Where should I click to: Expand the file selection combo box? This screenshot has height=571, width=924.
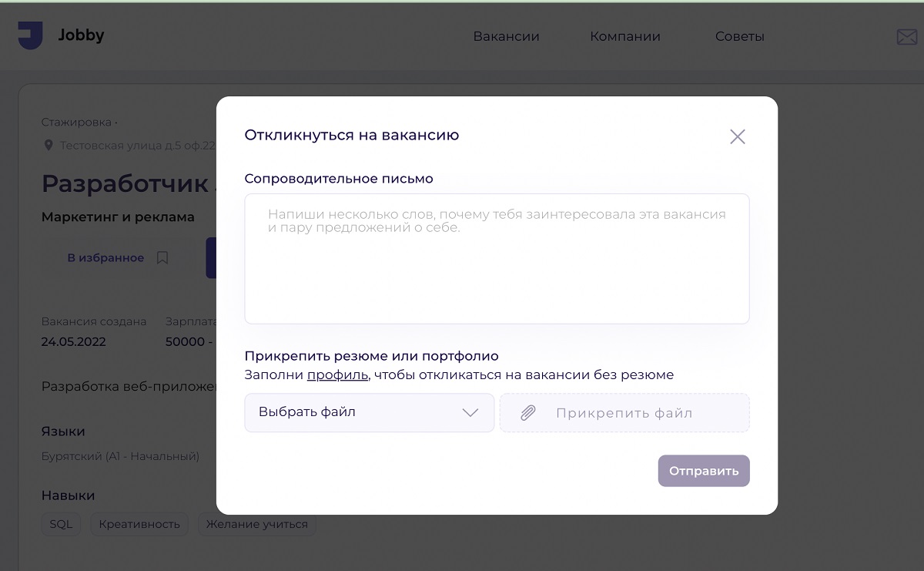[370, 412]
